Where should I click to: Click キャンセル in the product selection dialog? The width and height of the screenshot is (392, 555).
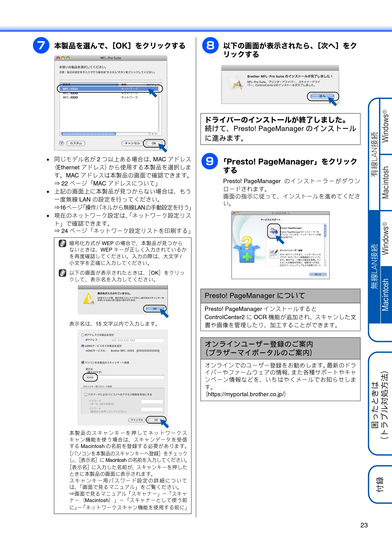tap(132, 143)
